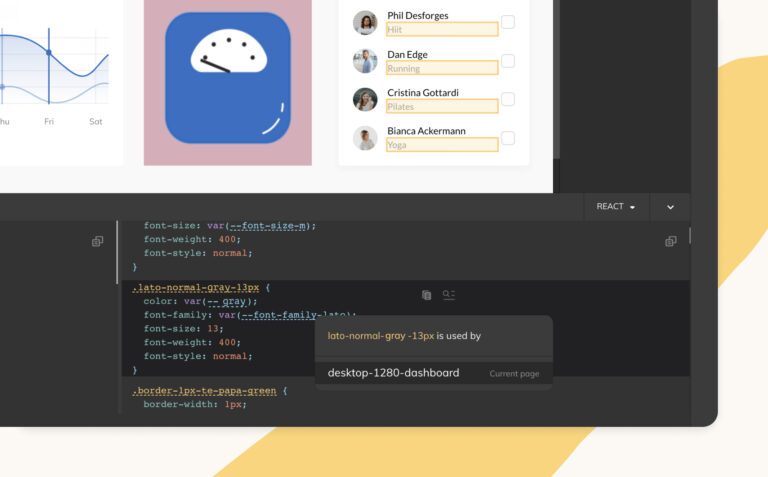Image resolution: width=768 pixels, height=477 pixels.
Task: Enable Cristina Gottardi's checkbox
Action: coord(508,99)
